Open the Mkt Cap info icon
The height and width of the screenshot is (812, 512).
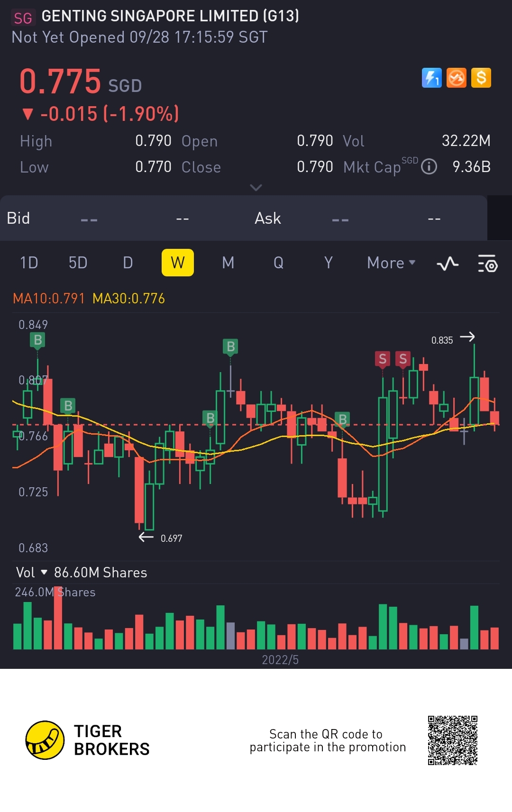[x=429, y=167]
